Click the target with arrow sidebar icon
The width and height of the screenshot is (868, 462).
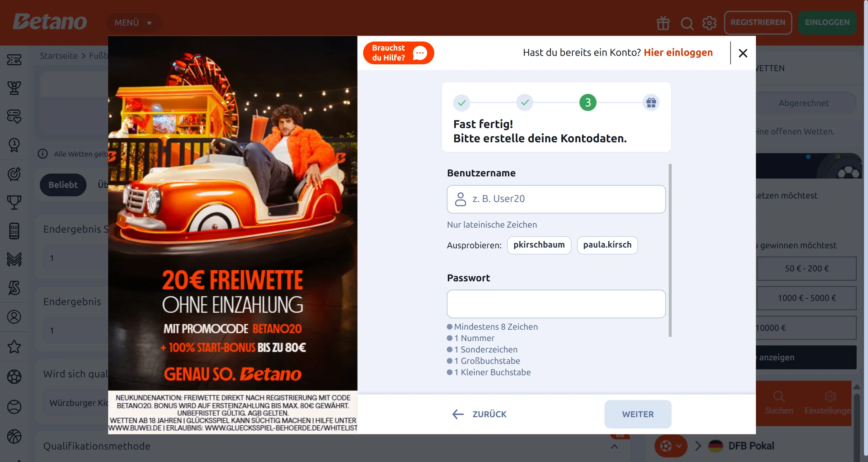[x=14, y=174]
